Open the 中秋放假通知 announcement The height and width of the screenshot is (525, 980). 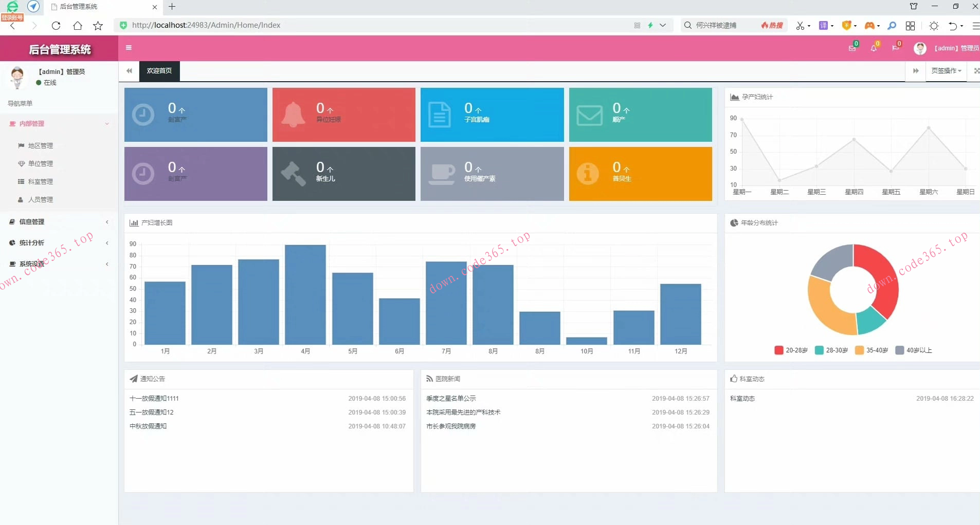148,426
